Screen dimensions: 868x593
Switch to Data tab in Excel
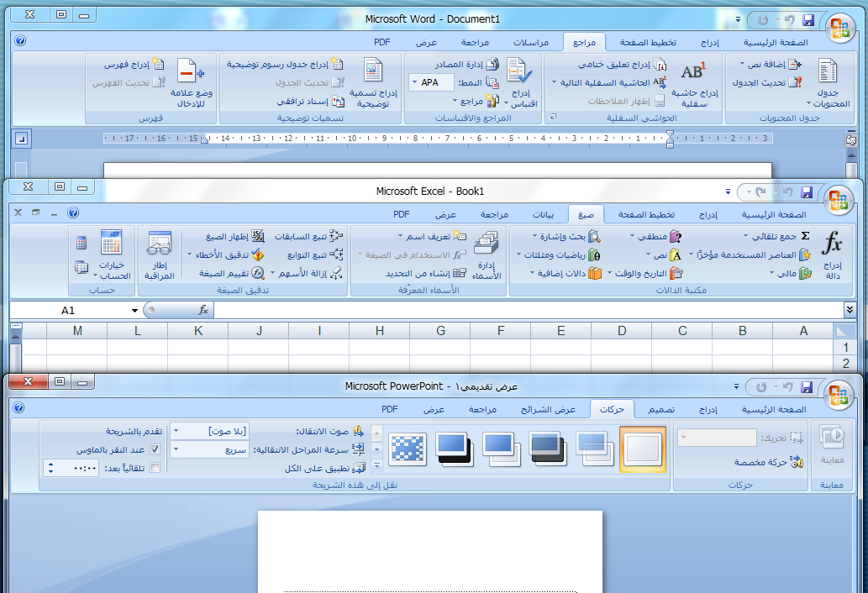543,214
